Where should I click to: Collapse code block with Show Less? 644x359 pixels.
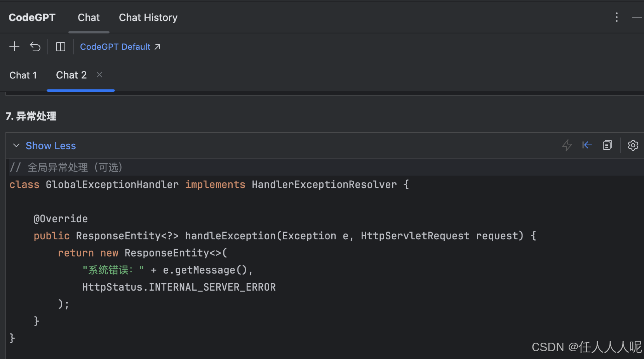51,146
